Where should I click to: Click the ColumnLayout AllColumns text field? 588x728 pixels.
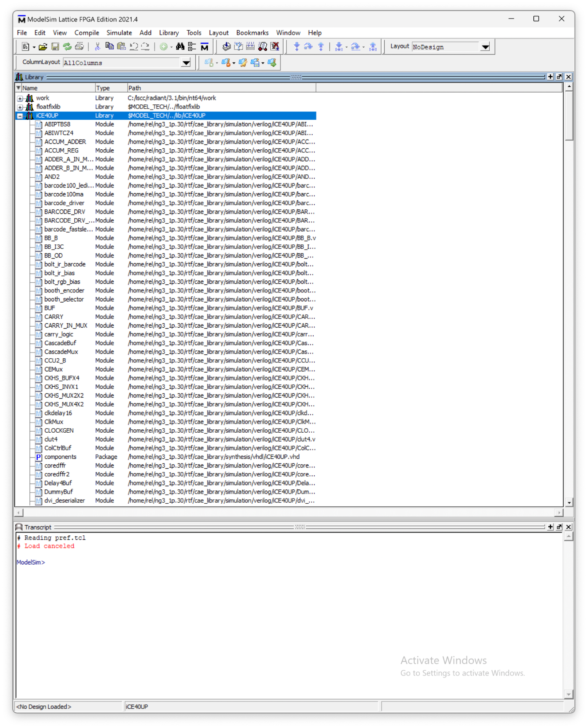tap(122, 63)
